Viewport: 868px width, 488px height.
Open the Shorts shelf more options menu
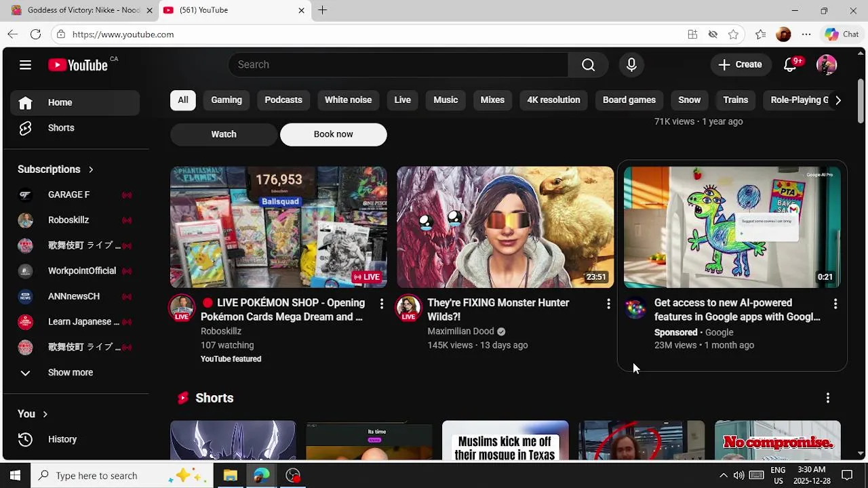click(827, 398)
